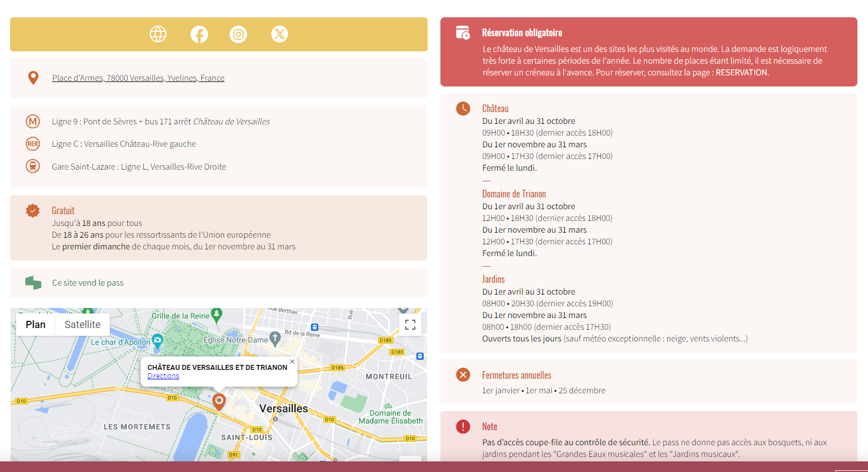Click the orange map marker pin
The height and width of the screenshot is (472, 868).
coord(219,402)
